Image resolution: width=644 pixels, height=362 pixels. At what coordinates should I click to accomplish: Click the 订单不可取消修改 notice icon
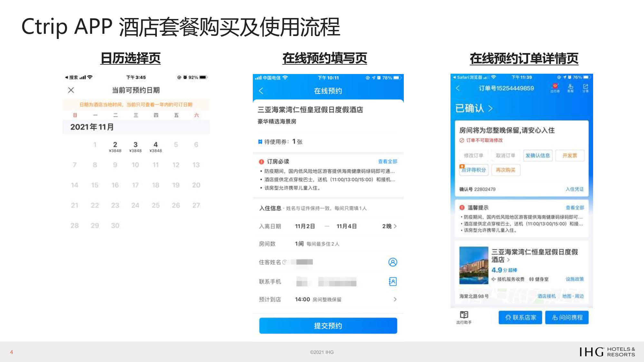[x=462, y=140]
